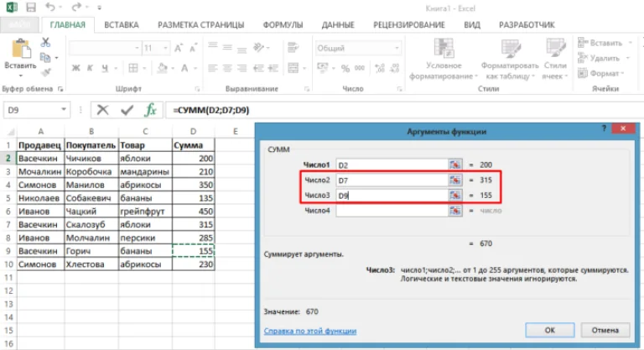Click the Save icon in quick access toolbar

click(x=30, y=8)
